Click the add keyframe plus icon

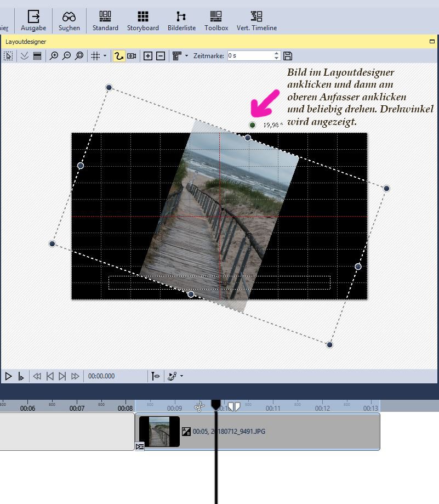pos(147,56)
